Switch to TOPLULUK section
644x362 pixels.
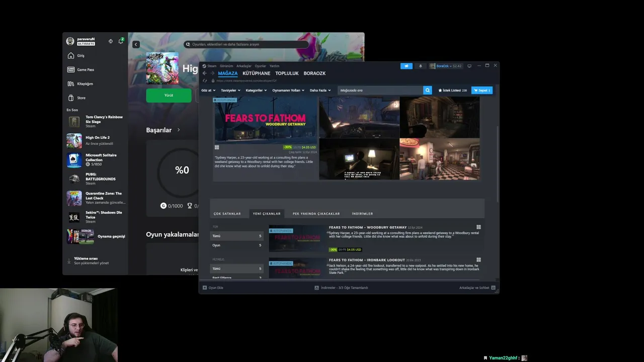(x=287, y=73)
